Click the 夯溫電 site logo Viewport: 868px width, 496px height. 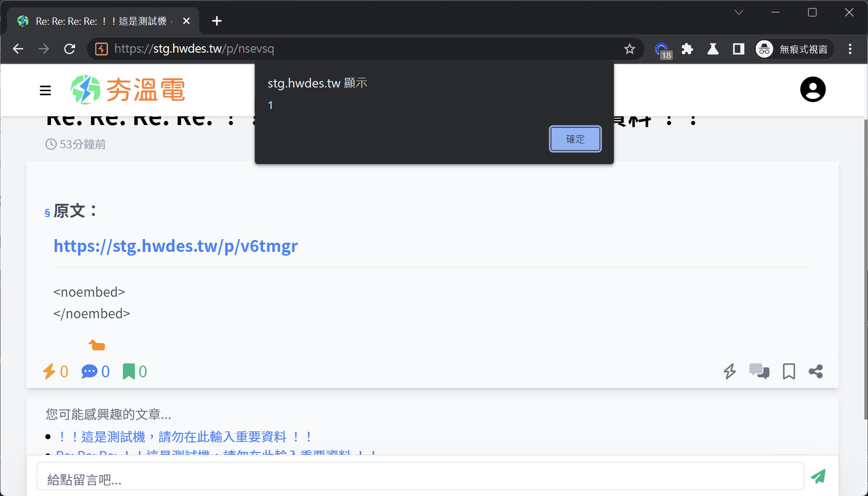pos(128,89)
